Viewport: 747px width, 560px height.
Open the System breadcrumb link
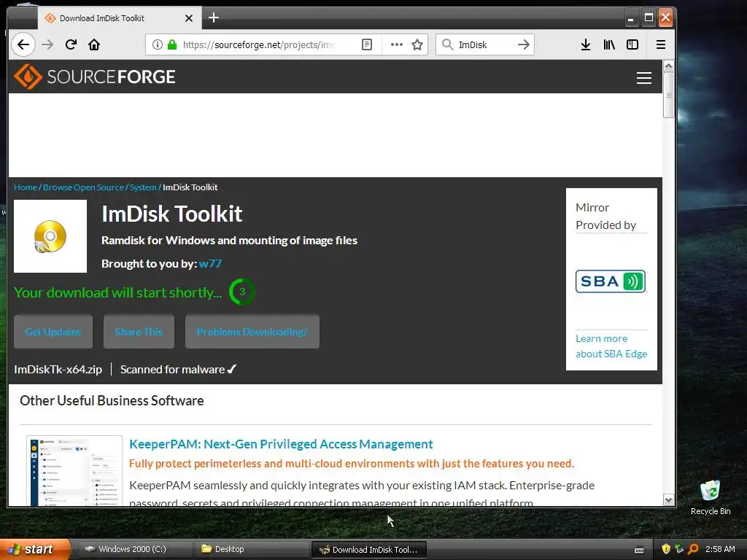[143, 187]
